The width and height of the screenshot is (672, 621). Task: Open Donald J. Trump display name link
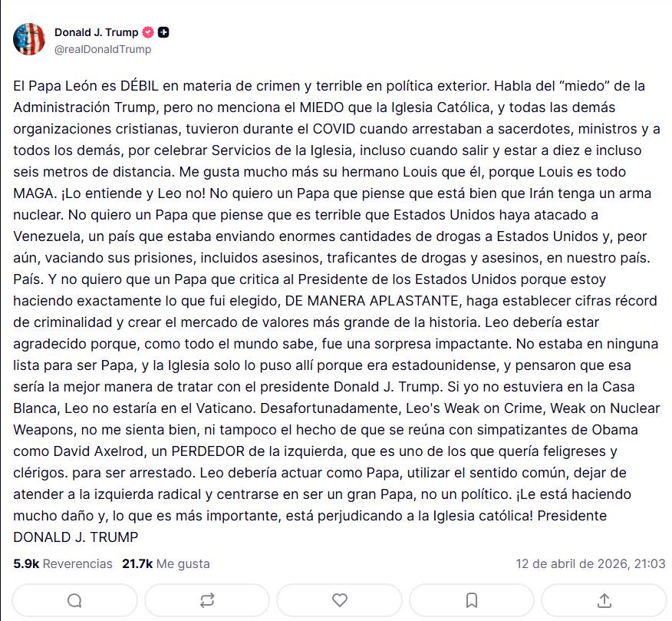coord(96,32)
